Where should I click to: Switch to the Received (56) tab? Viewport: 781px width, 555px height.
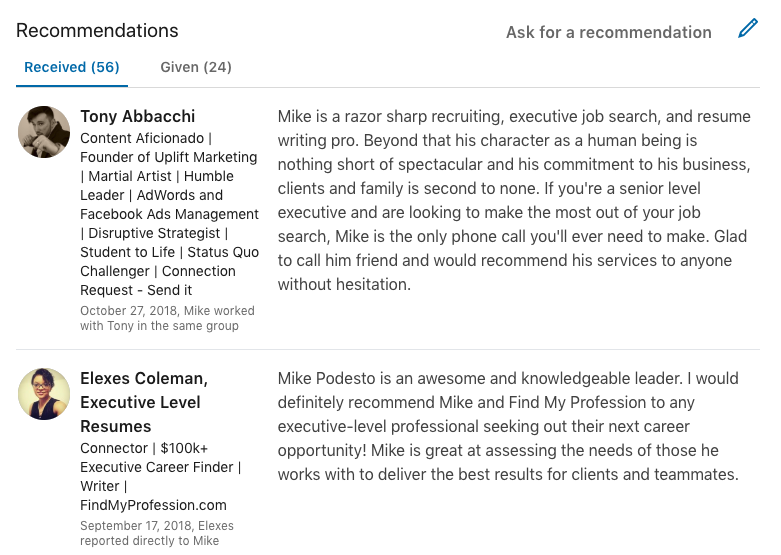72,67
